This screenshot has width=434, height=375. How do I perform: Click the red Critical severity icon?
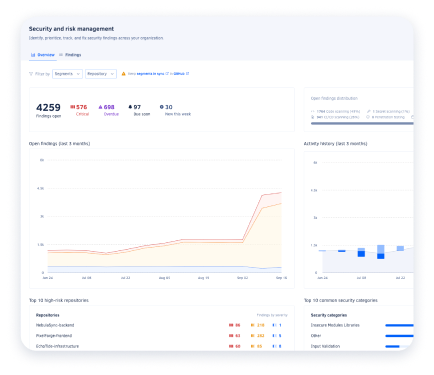point(72,107)
